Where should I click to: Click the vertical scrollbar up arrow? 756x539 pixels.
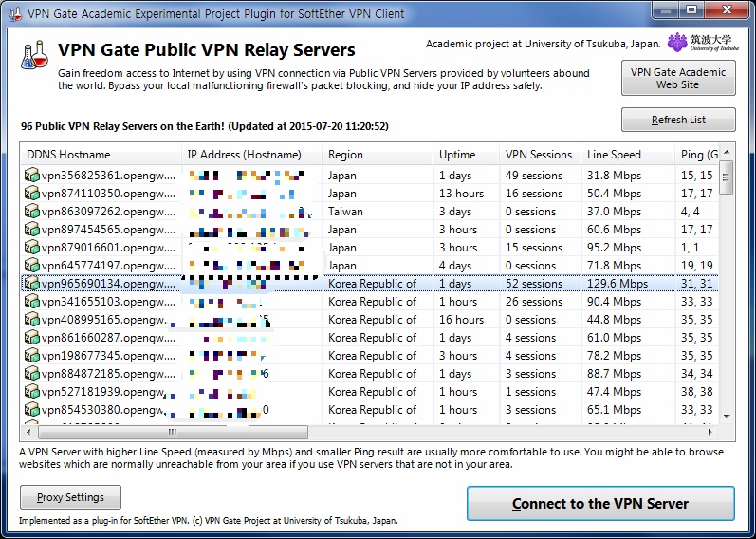point(728,152)
